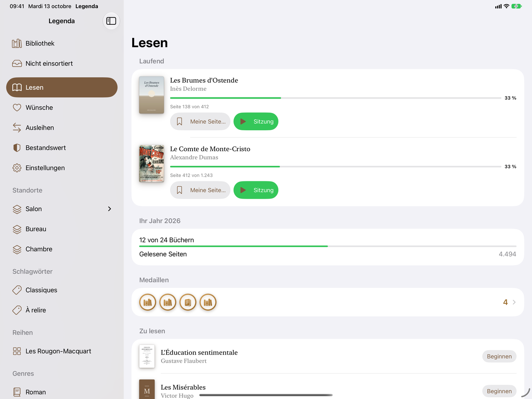
Task: Open Einstellungen settings
Action: click(62, 168)
